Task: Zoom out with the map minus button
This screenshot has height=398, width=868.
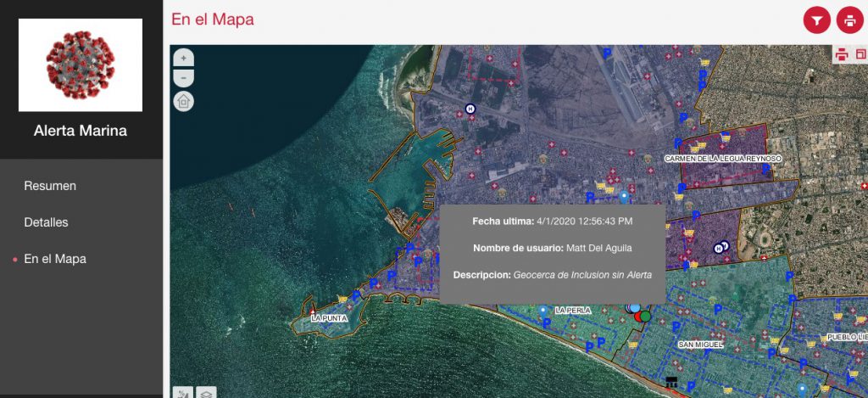Action: tap(184, 77)
